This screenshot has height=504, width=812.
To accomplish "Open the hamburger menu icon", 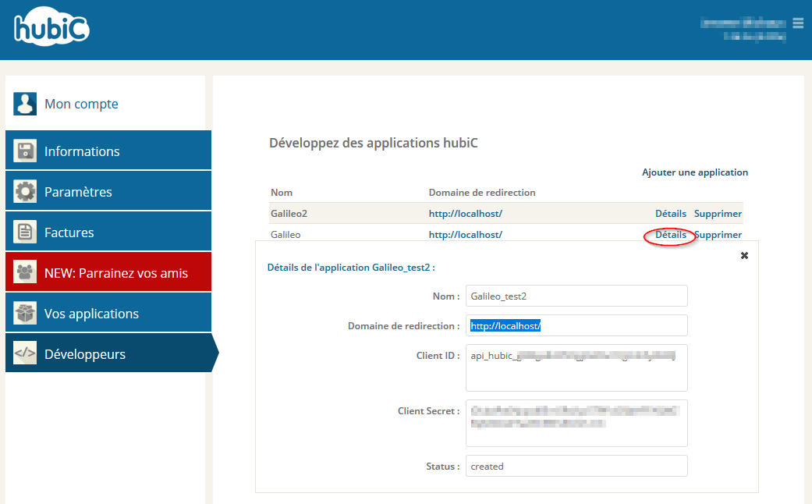I will click(798, 23).
